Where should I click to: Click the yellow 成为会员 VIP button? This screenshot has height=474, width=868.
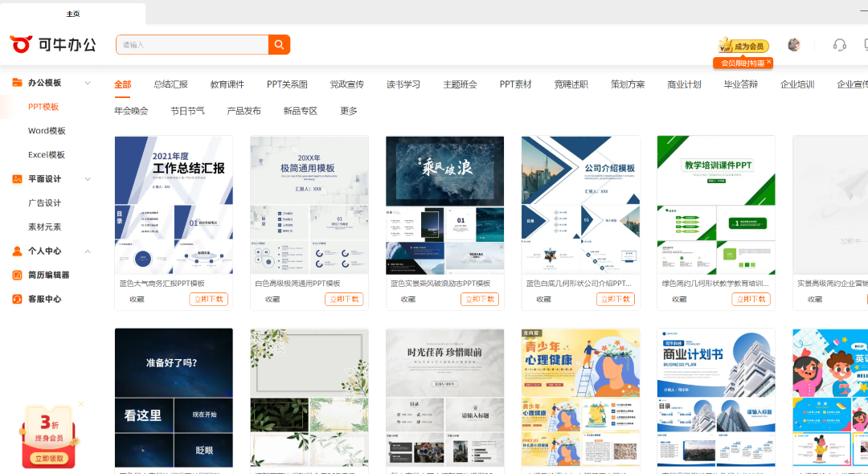(x=745, y=45)
